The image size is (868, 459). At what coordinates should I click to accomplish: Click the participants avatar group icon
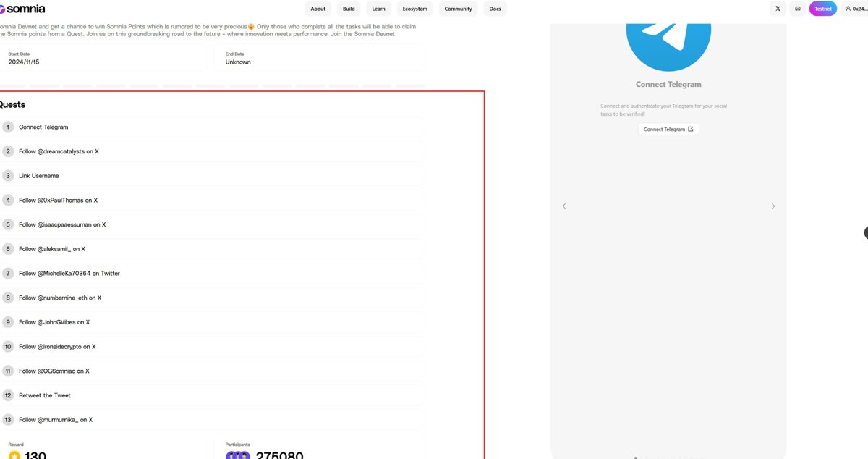click(238, 455)
